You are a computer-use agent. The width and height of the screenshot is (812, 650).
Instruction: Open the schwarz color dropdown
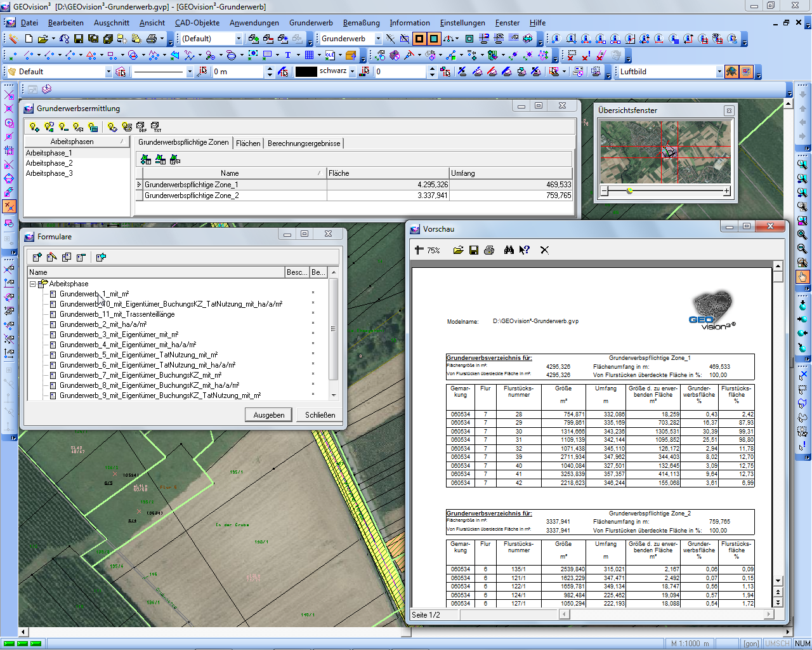[x=353, y=72]
